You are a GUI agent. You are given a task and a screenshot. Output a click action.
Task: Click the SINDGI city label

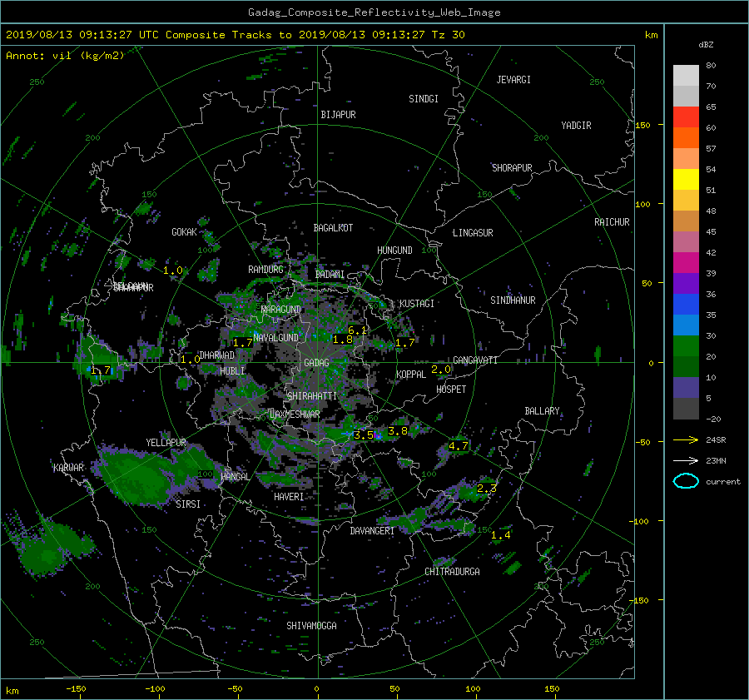(x=424, y=99)
